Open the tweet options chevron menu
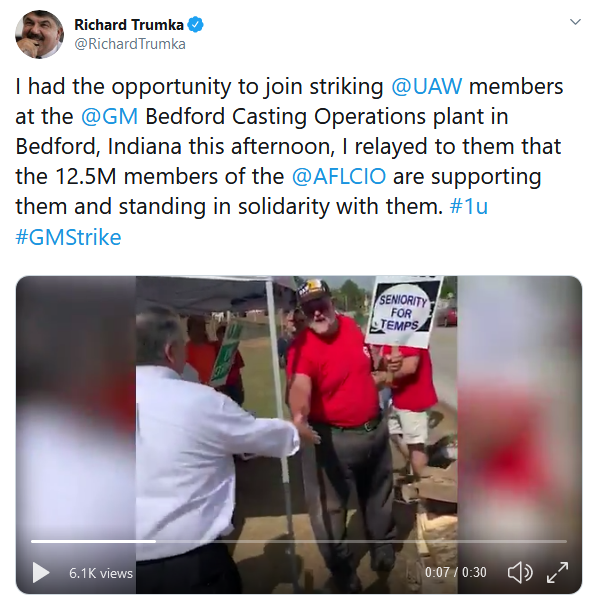This screenshot has width=598, height=608. click(x=575, y=22)
